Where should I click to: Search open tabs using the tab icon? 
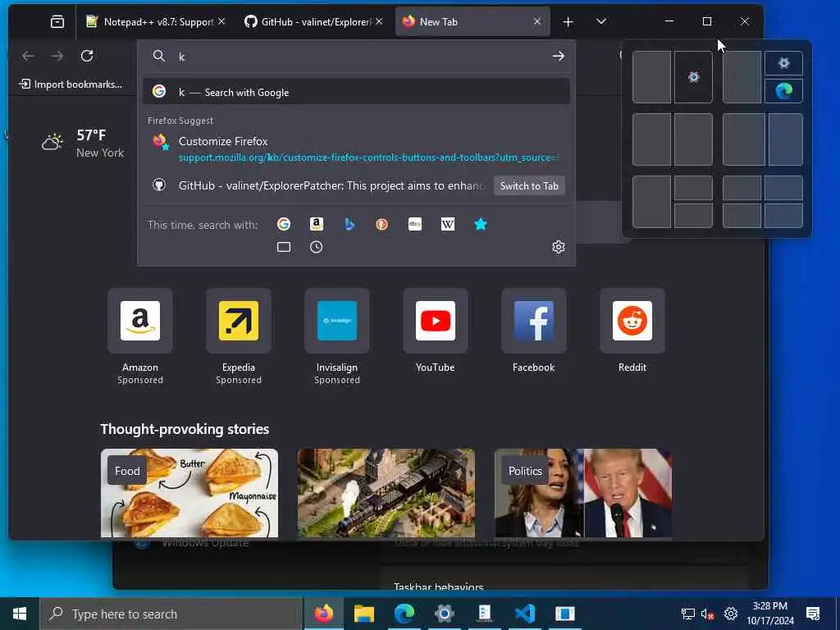(x=284, y=247)
